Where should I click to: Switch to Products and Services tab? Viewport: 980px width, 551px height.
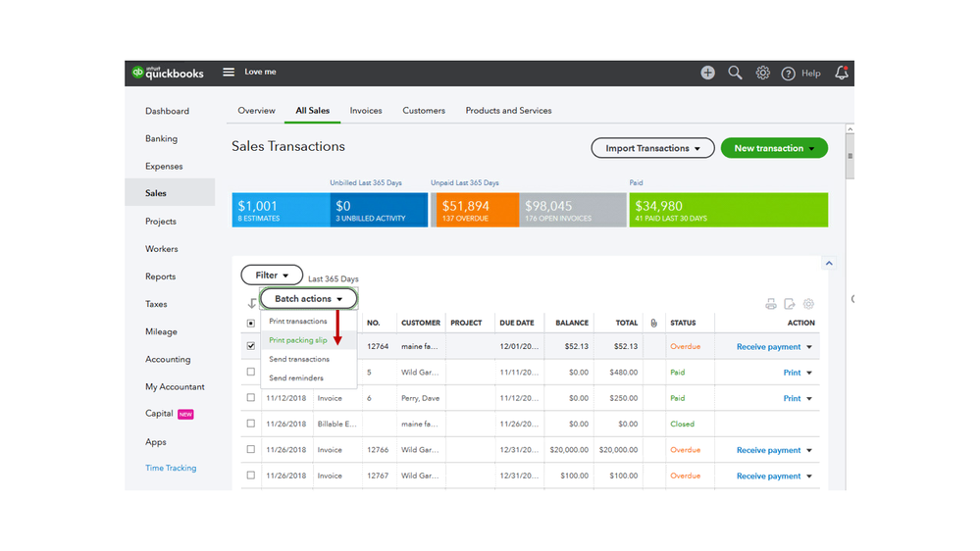(x=509, y=111)
